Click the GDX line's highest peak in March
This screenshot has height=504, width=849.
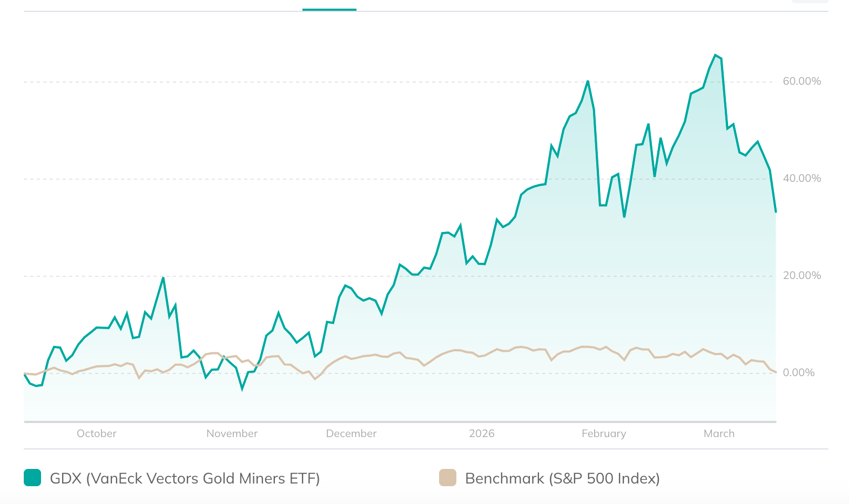(716, 55)
